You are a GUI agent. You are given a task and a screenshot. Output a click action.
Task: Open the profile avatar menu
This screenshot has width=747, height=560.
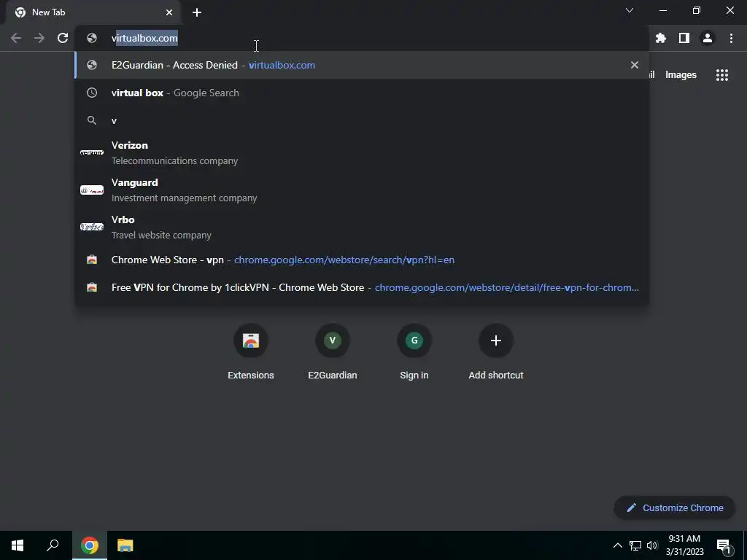point(708,38)
